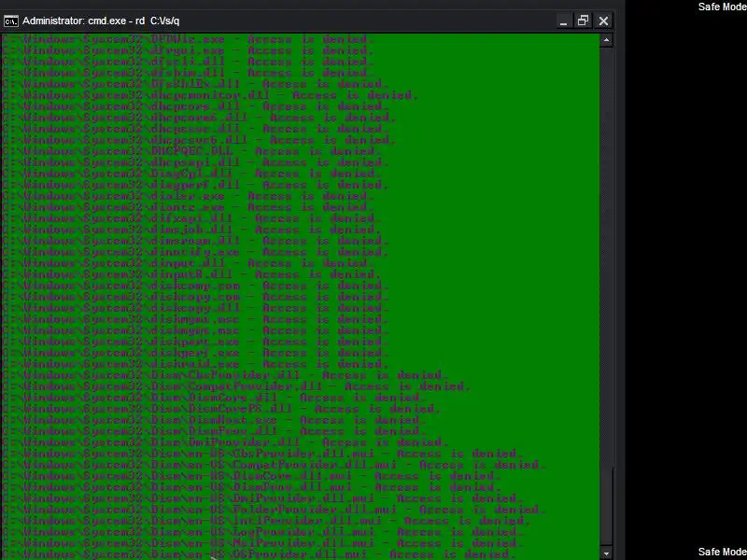Select the DHCPQEC.DLL line
This screenshot has width=747, height=560.
(191, 151)
